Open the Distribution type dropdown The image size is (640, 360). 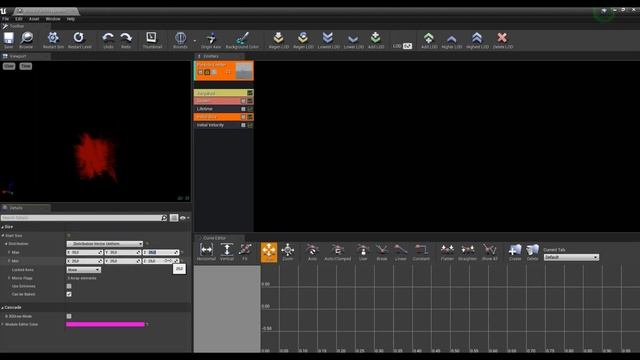tap(105, 244)
